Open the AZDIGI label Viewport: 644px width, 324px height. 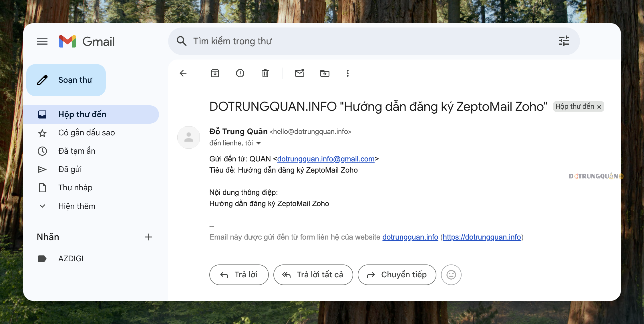[x=91, y=259]
